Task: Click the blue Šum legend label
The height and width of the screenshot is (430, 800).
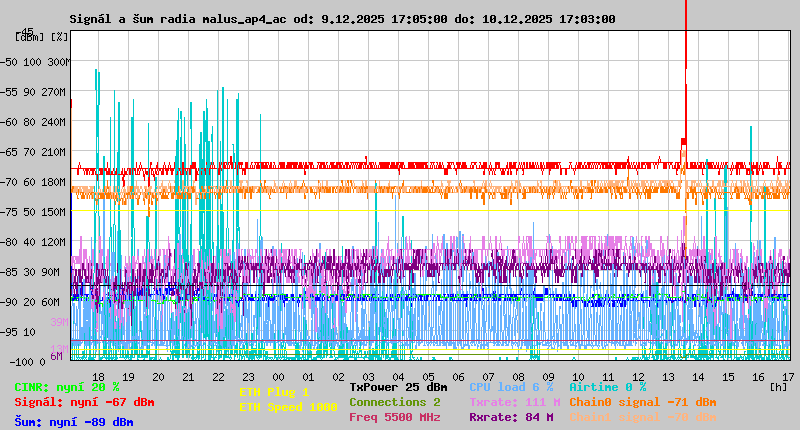Action: coord(74,422)
